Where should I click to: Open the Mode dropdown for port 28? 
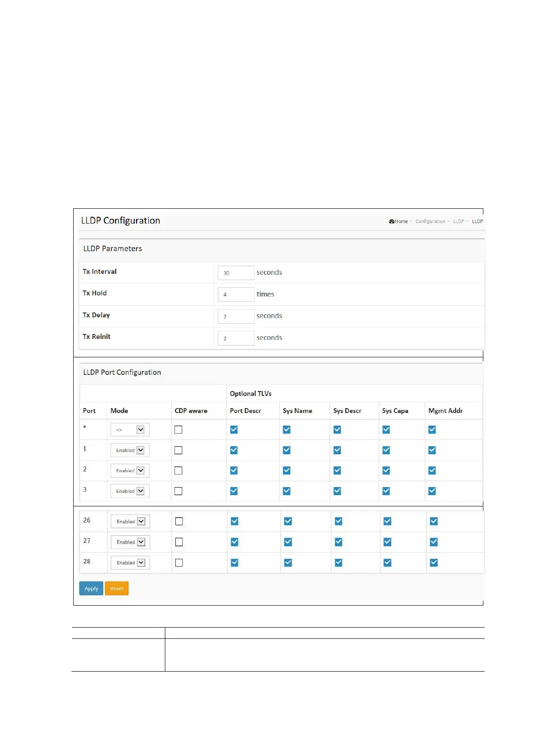pos(130,563)
